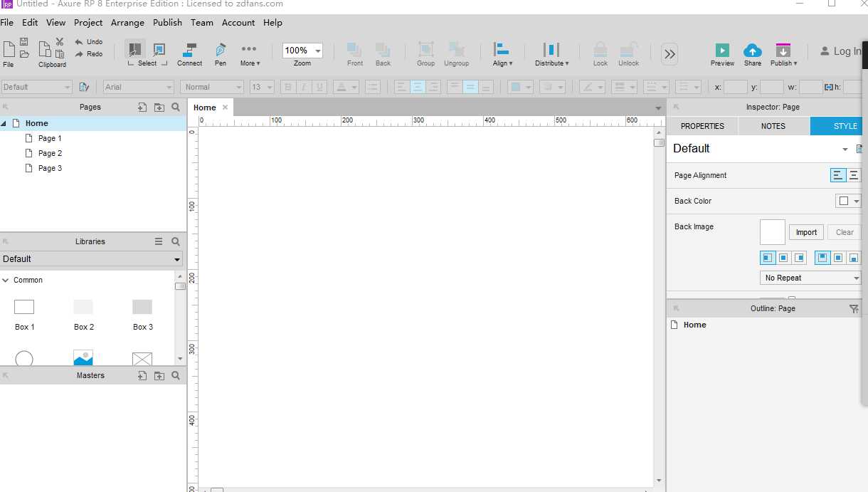Switch to the NOTES tab
Image resolution: width=868 pixels, height=492 pixels.
pos(773,126)
